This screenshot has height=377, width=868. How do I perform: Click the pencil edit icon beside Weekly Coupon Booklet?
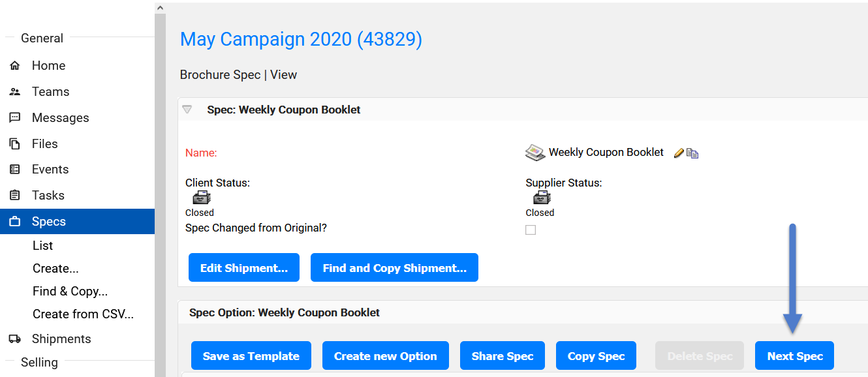pos(679,153)
